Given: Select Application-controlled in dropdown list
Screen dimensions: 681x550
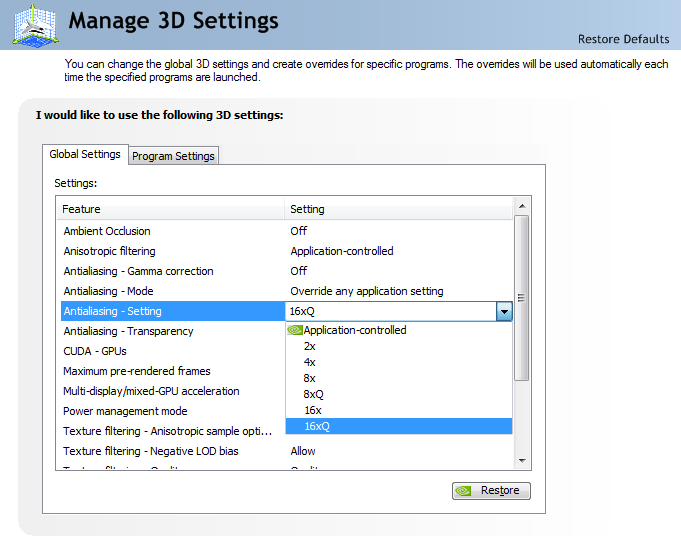Looking at the screenshot, I should point(399,330).
